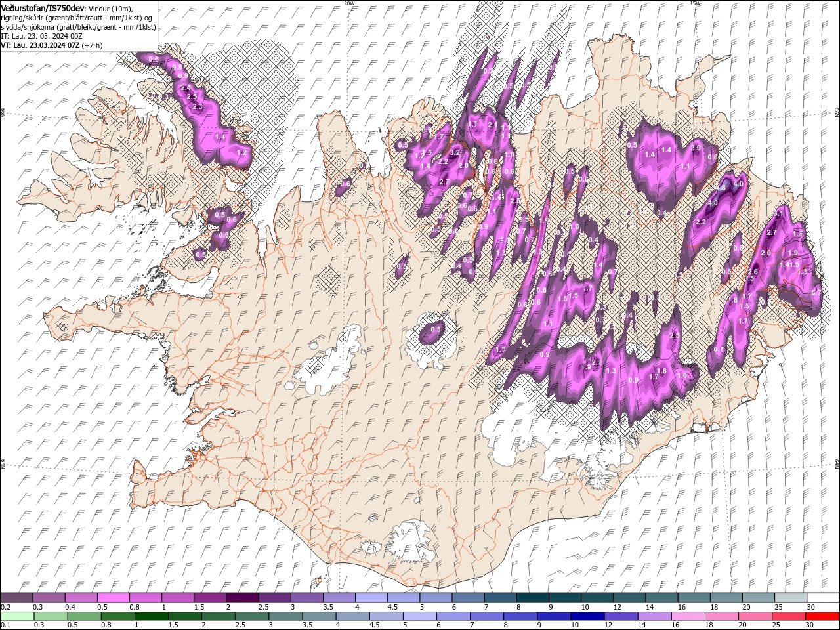The image size is (840, 630).
Task: Click the top-row swatch between 1.5 and 2
Action: coord(209,598)
